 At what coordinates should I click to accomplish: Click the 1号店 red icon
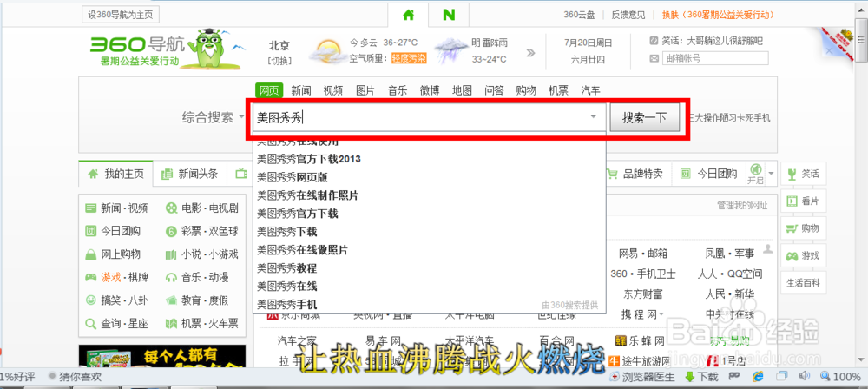pyautogui.click(x=713, y=361)
